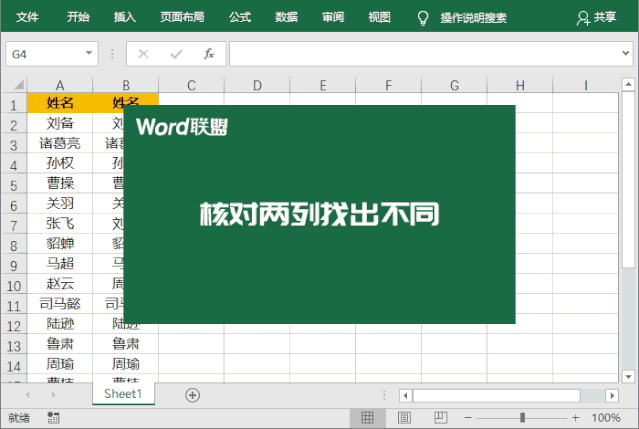Click the lightbulb tell-me search icon
Viewport: 639px width, 429px height.
click(x=423, y=17)
